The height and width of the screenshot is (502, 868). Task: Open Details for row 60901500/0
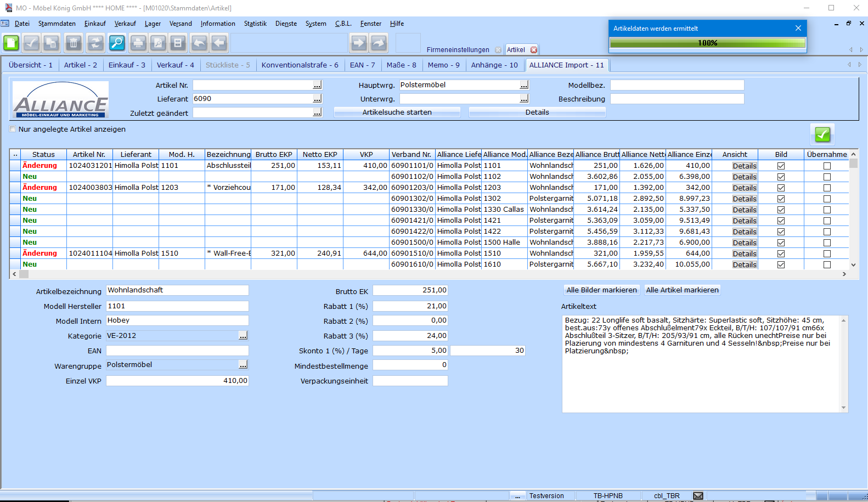coord(745,242)
